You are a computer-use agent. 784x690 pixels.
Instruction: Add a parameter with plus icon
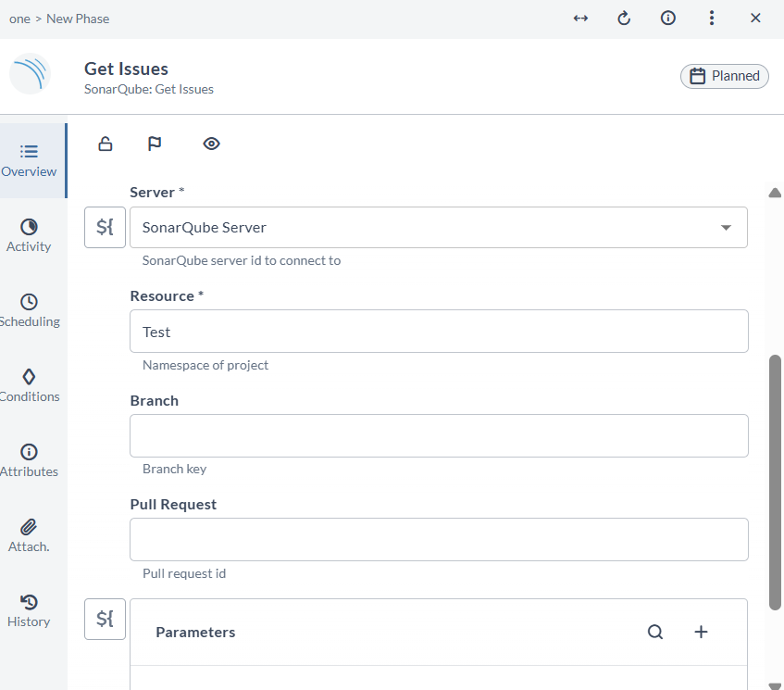tap(701, 632)
